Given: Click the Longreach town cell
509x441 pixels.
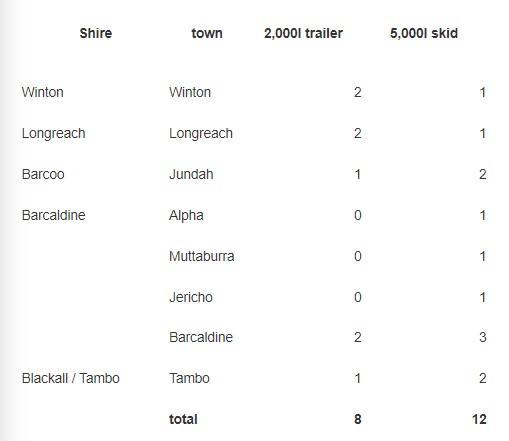Looking at the screenshot, I should click(x=201, y=133).
